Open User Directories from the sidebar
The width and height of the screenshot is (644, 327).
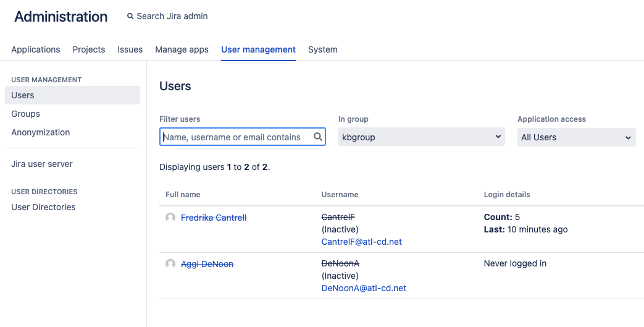pos(43,207)
